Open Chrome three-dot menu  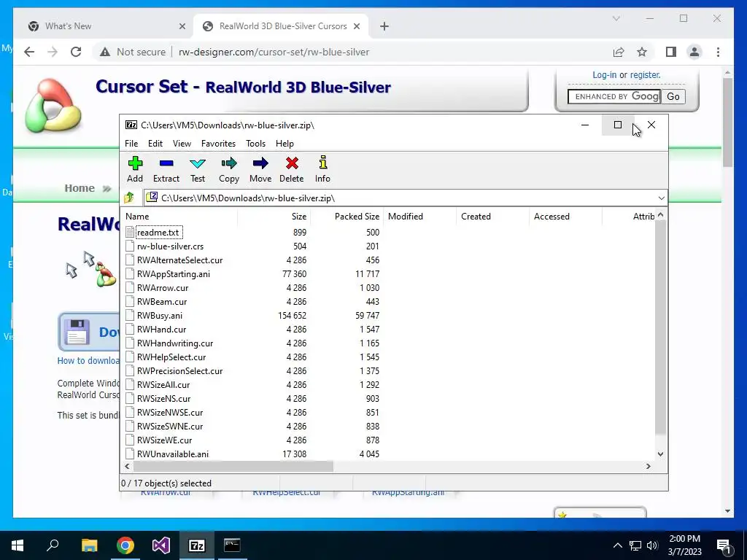[x=718, y=52]
